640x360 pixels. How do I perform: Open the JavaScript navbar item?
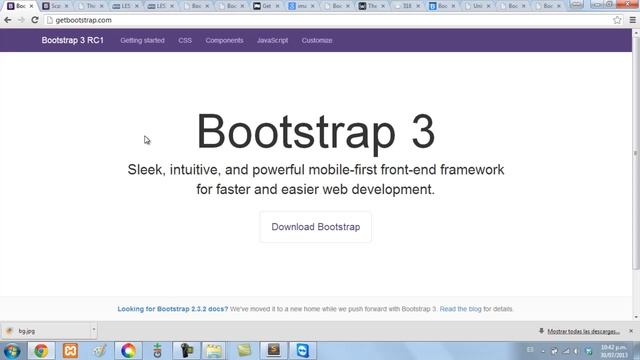click(273, 40)
